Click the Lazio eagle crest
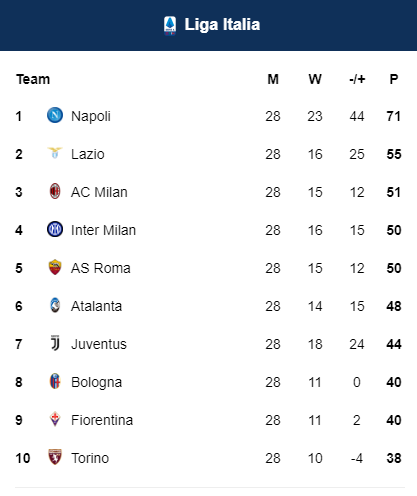Viewport: 417px width, 496px height. (55, 153)
